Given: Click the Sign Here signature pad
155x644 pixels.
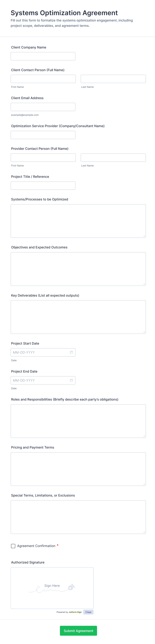Looking at the screenshot, I should [52, 588].
